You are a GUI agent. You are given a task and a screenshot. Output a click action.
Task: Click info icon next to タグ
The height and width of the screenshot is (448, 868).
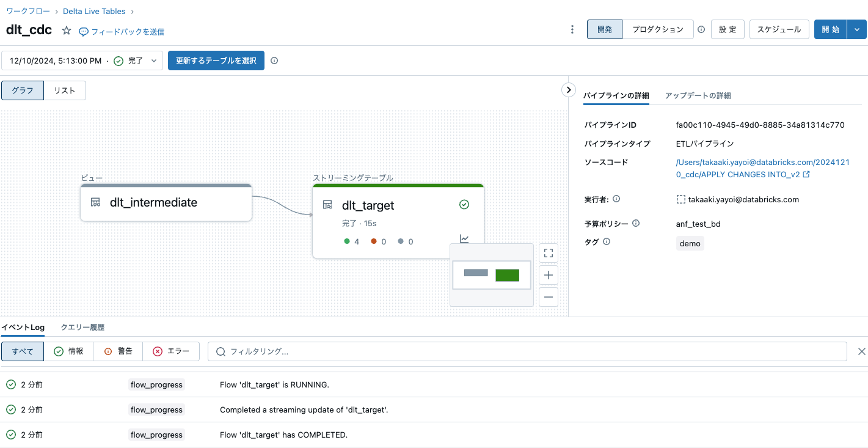[x=607, y=242]
